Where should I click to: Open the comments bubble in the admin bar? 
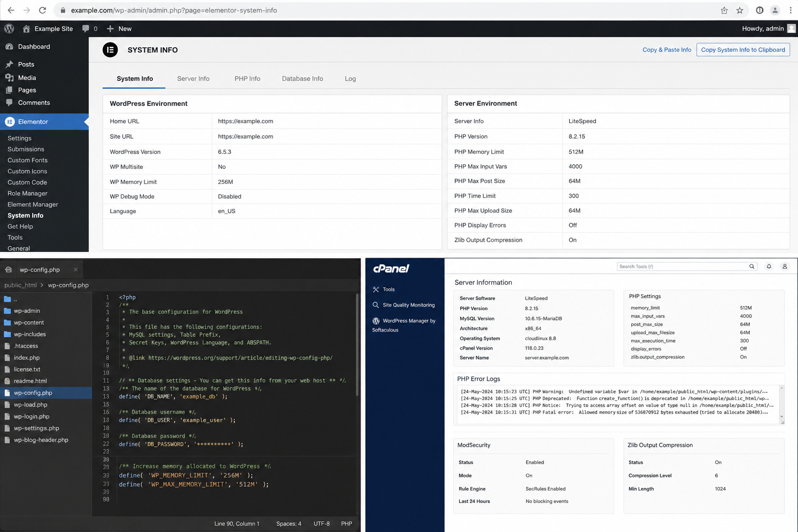pos(86,29)
